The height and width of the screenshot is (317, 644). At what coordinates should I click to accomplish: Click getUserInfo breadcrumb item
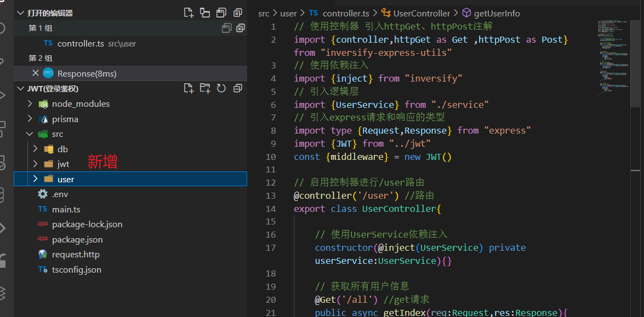tap(497, 13)
